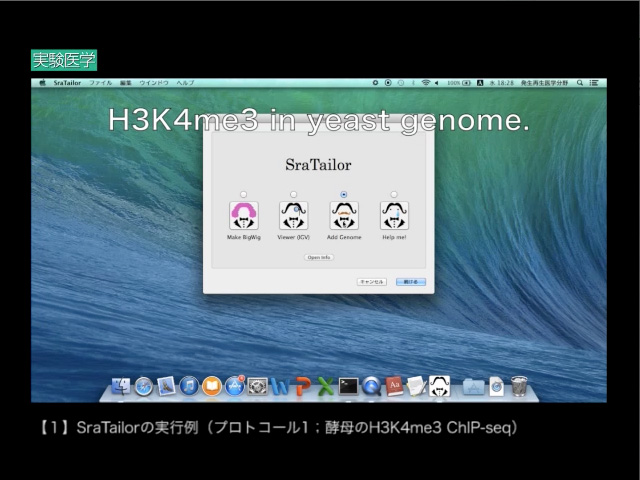
Task: Open the ファイル menu
Action: pyautogui.click(x=100, y=82)
